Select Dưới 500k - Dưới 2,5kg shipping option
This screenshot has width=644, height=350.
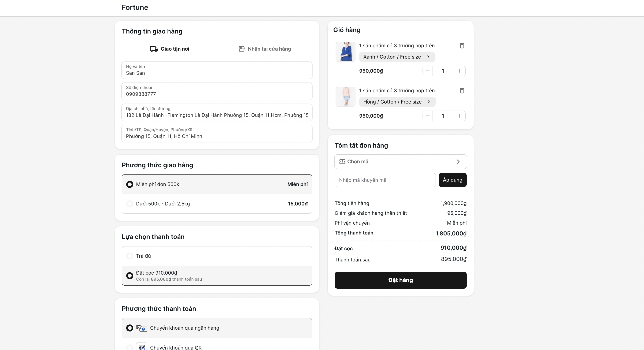[130, 204]
